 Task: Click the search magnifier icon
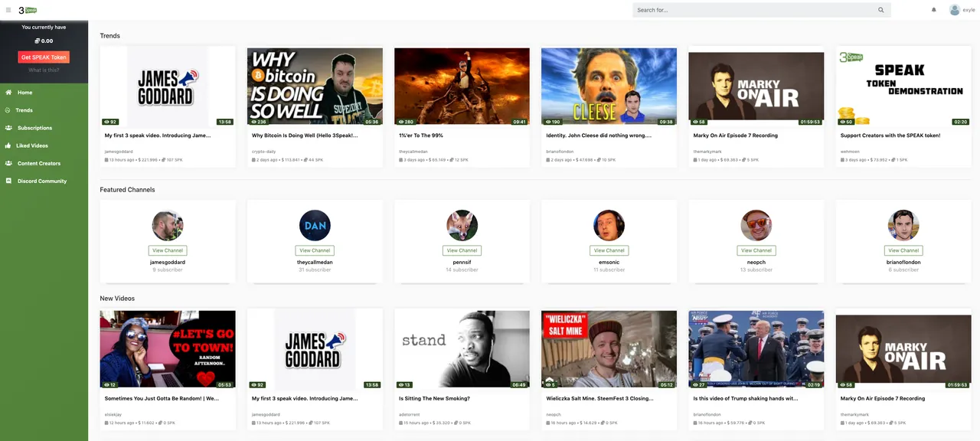coord(881,10)
